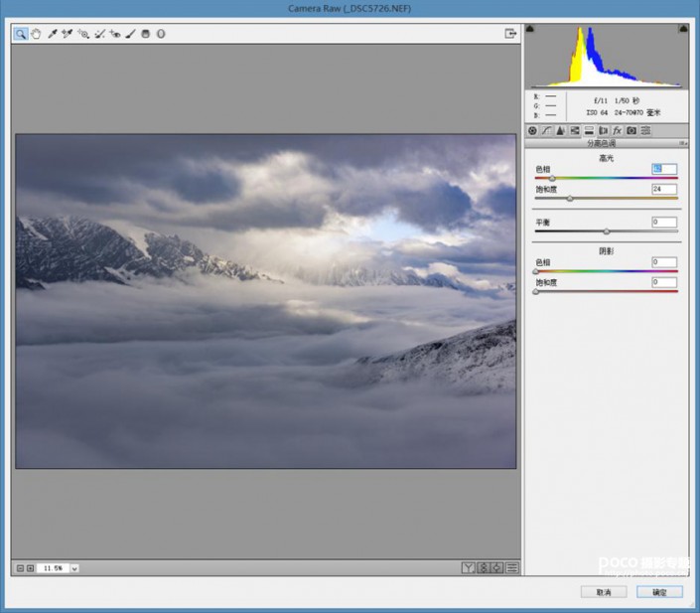Select the Hand tool
The width and height of the screenshot is (700, 613).
(x=36, y=33)
